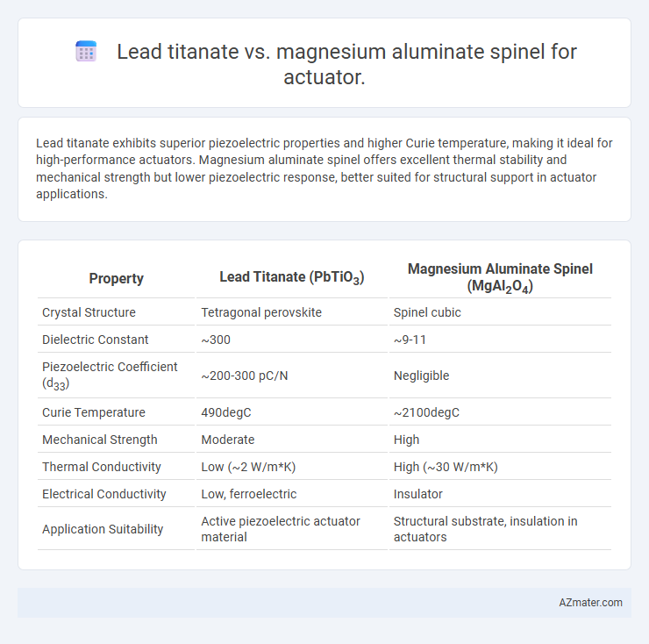Click the 'Low, ferroelectric' cell
This screenshot has width=649, height=644.
[x=249, y=494]
